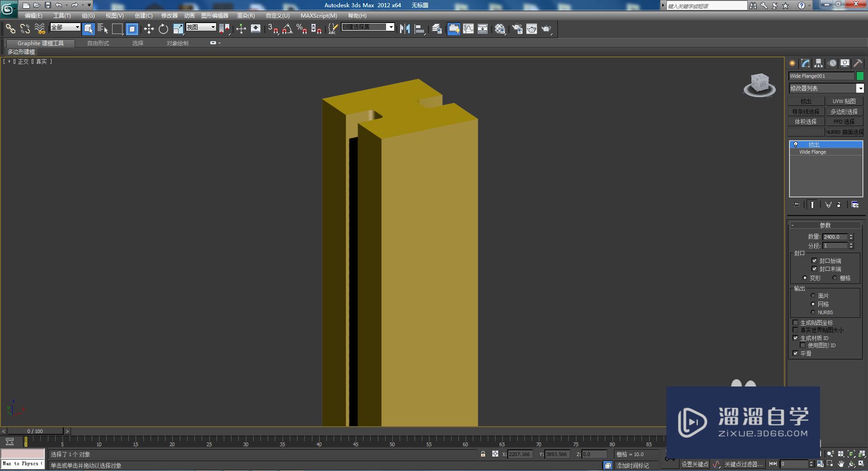Image resolution: width=868 pixels, height=471 pixels.
Task: Increase the 数量 spinner value
Action: coord(851,235)
